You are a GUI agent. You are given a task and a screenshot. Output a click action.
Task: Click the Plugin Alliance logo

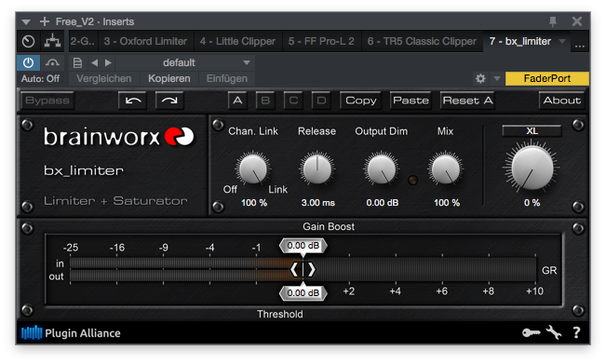click(71, 333)
